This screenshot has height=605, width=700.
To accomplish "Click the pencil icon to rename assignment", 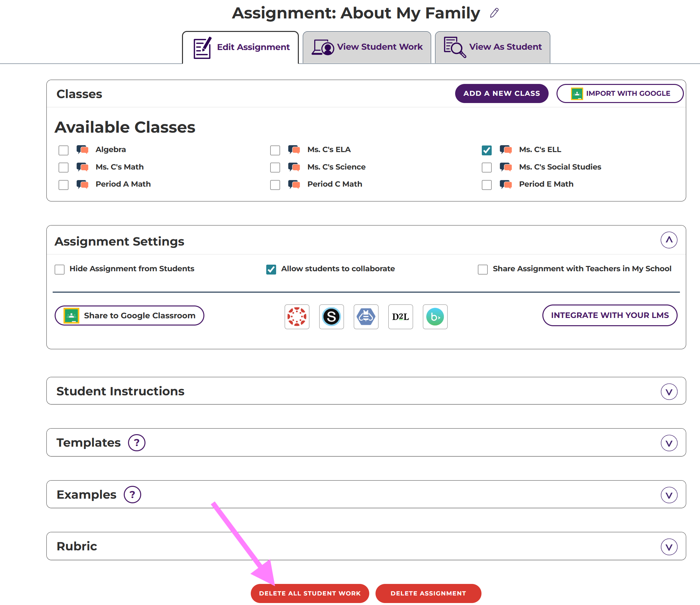I will click(494, 13).
